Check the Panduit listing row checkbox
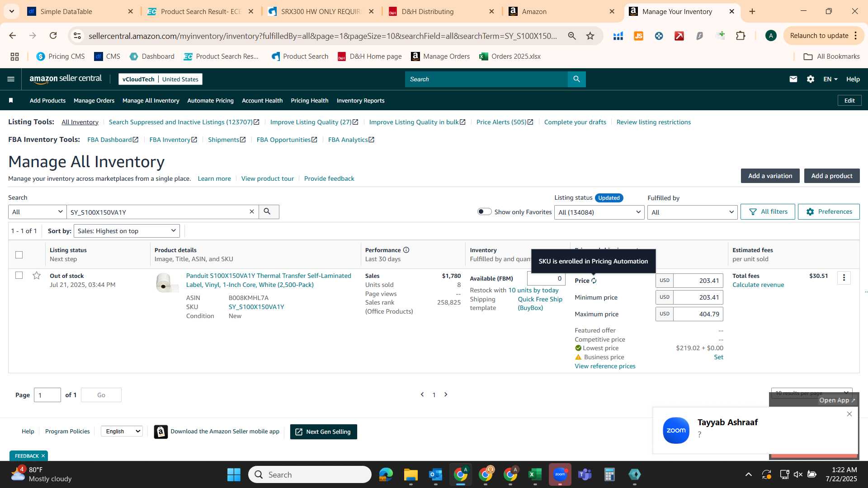The image size is (868, 488). click(19, 275)
